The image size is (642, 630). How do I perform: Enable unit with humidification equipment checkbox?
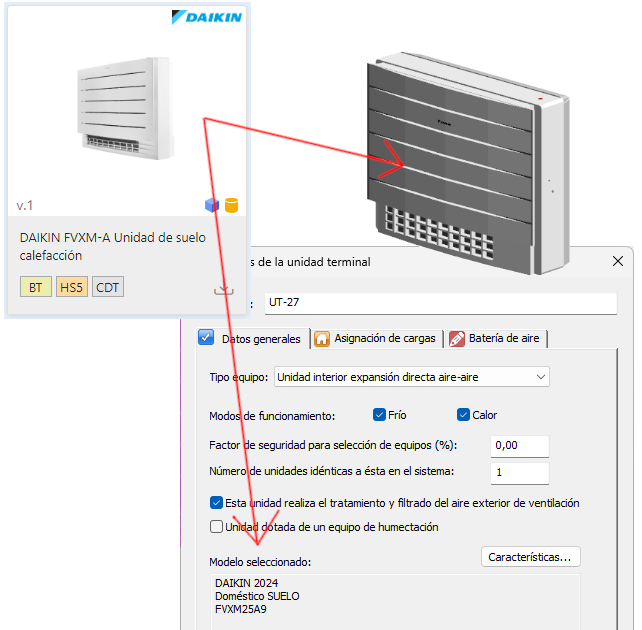click(216, 526)
